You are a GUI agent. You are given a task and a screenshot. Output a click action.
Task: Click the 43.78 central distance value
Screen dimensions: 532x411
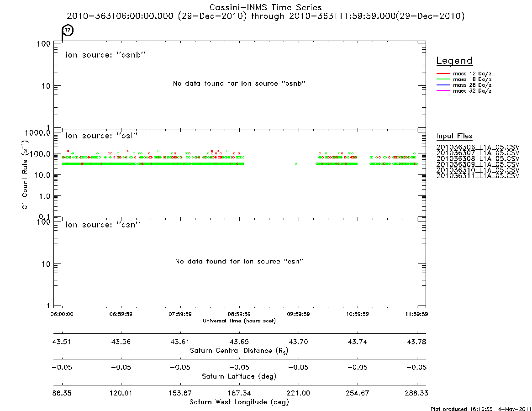click(x=416, y=342)
